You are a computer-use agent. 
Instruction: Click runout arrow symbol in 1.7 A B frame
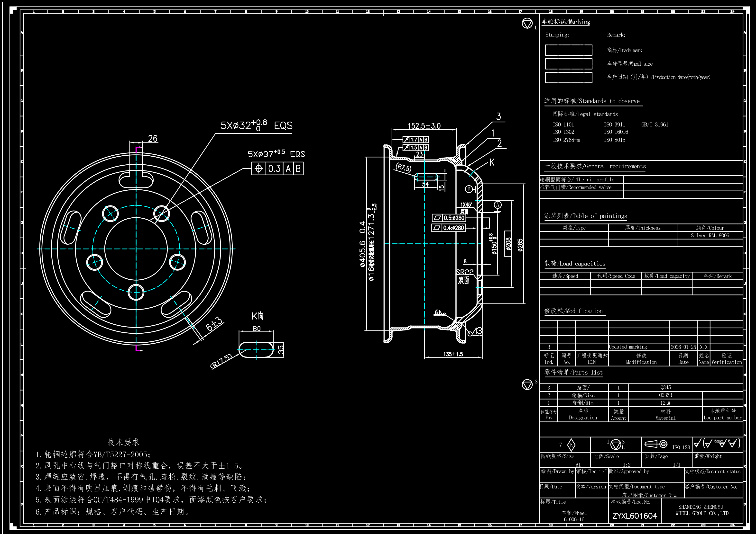407,140
